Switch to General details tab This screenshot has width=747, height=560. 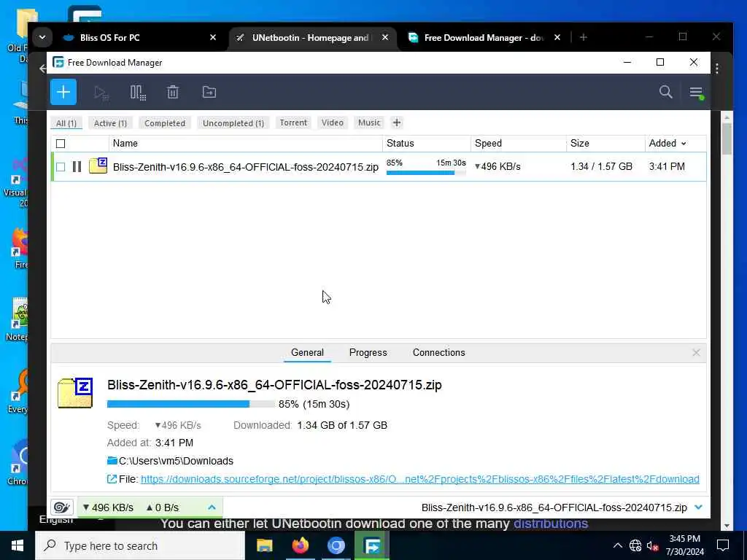click(x=307, y=352)
